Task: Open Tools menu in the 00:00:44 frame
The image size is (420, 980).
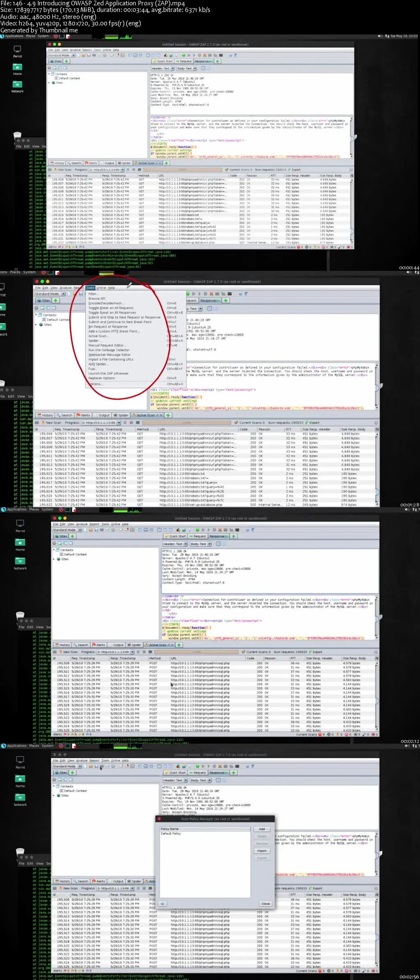Action: (97, 50)
